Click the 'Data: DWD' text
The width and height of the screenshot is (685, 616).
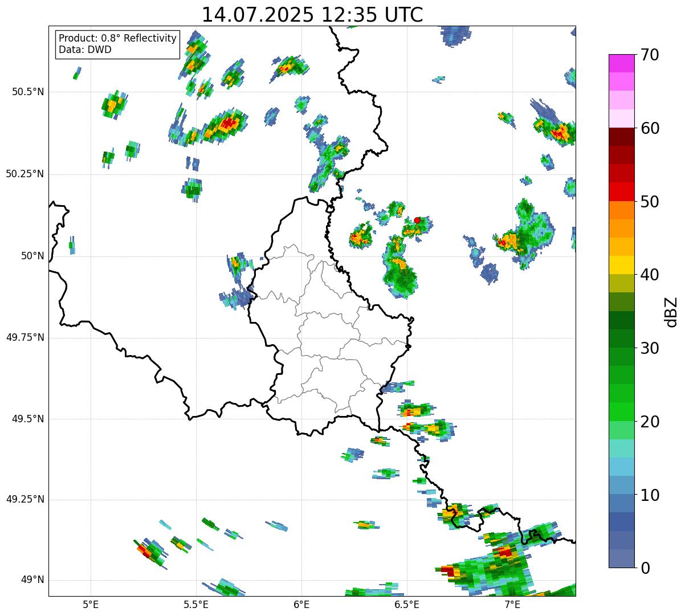click(85, 50)
